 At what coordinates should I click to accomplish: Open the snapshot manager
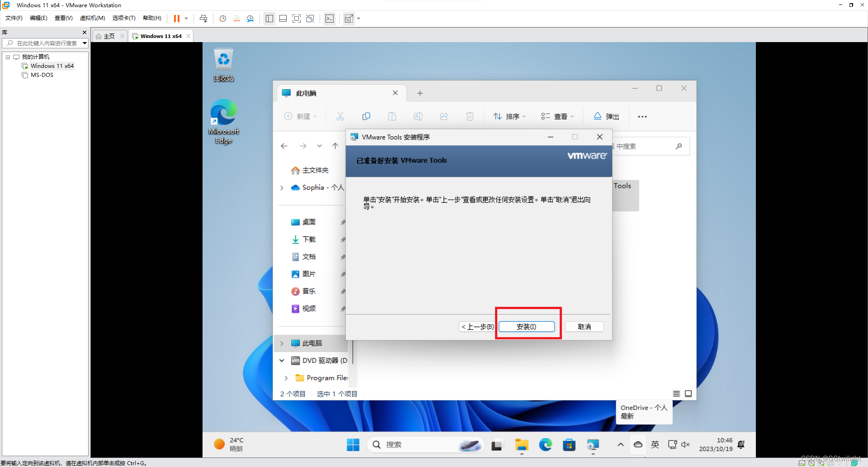coord(250,19)
